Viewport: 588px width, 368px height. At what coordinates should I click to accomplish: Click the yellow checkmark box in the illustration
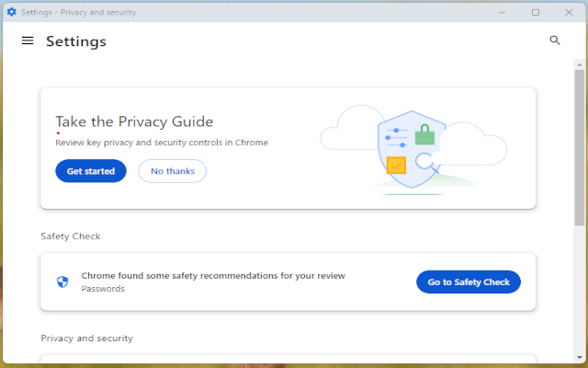point(396,166)
